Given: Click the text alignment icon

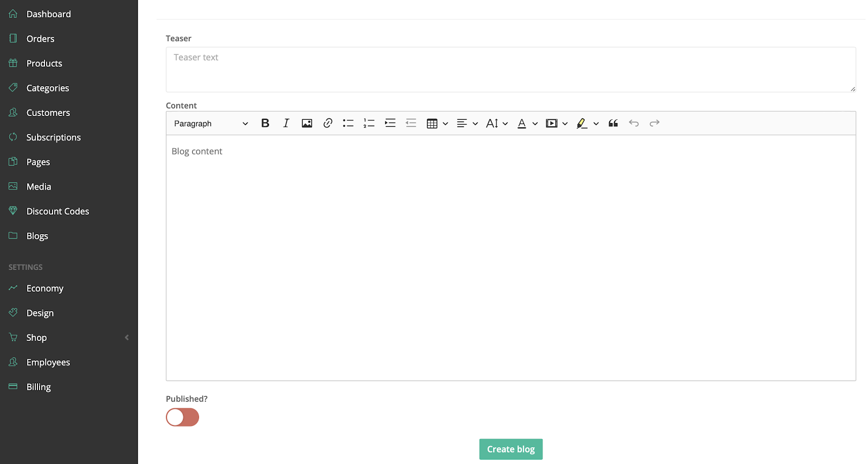Looking at the screenshot, I should point(462,124).
